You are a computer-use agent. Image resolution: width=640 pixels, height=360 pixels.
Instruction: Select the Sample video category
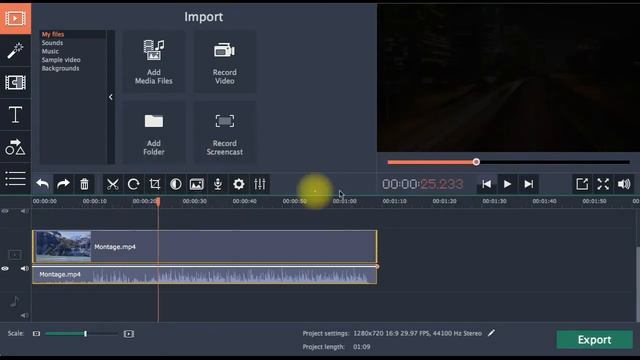[61, 60]
